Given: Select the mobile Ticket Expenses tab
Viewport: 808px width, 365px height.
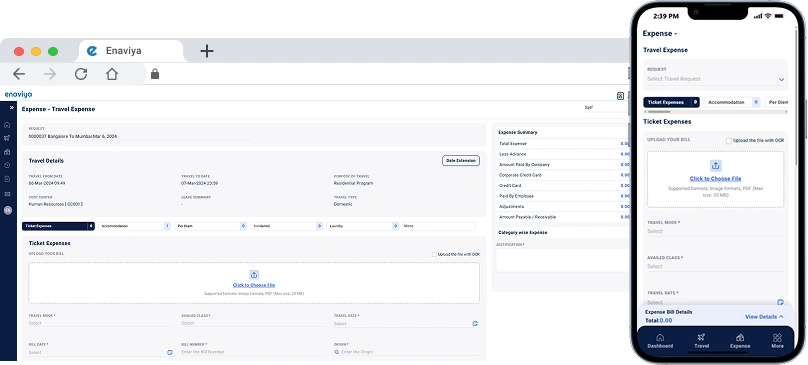Looking at the screenshot, I should tap(671, 103).
